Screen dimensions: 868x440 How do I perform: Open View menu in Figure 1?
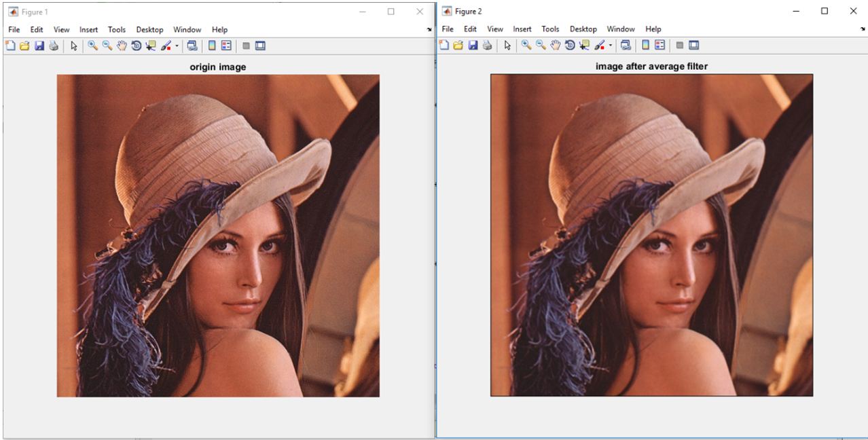[x=62, y=30]
